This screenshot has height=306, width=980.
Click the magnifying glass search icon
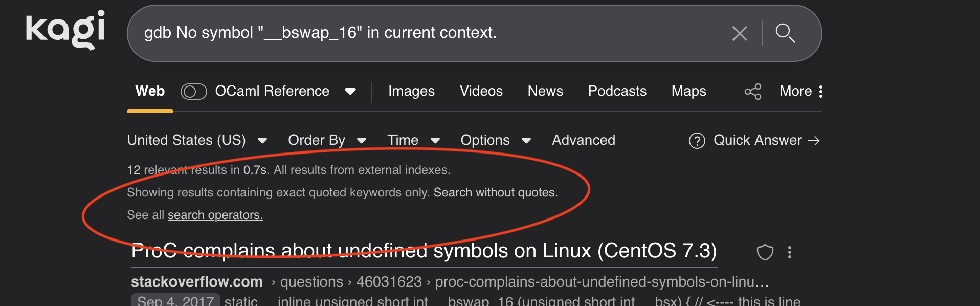(x=785, y=33)
